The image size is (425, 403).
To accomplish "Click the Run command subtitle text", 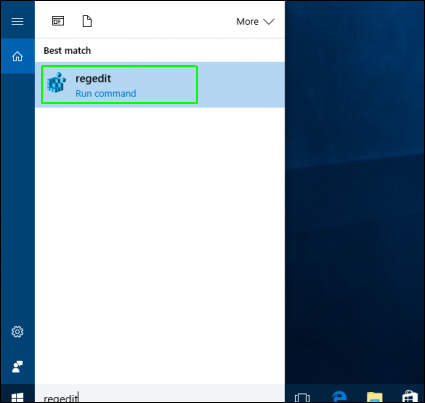I will (x=106, y=93).
